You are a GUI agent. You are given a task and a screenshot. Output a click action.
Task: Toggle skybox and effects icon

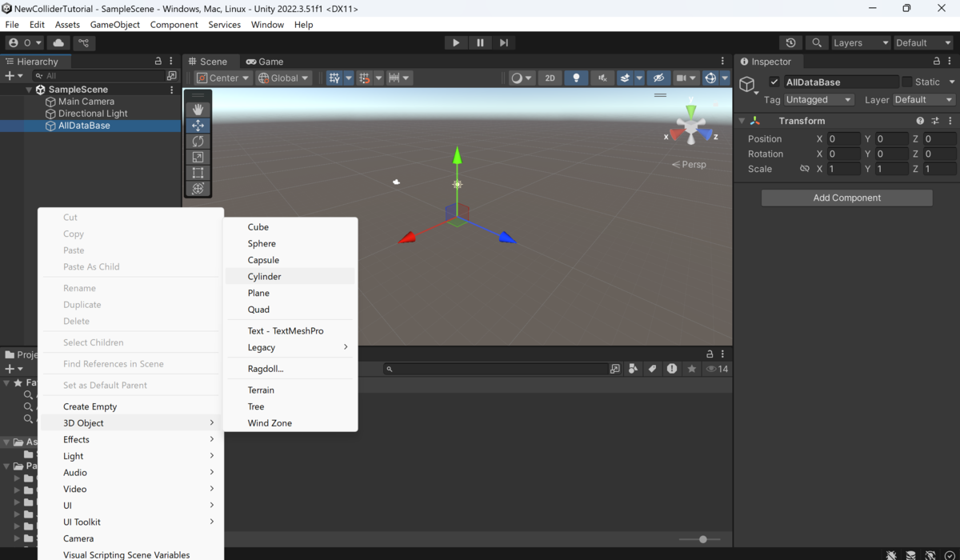click(x=625, y=78)
